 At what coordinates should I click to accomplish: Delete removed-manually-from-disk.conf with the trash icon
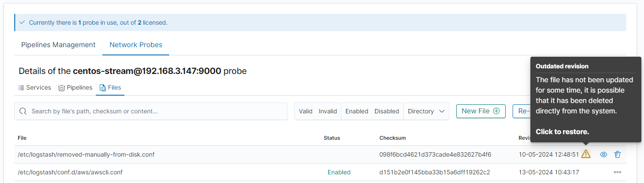coord(618,154)
